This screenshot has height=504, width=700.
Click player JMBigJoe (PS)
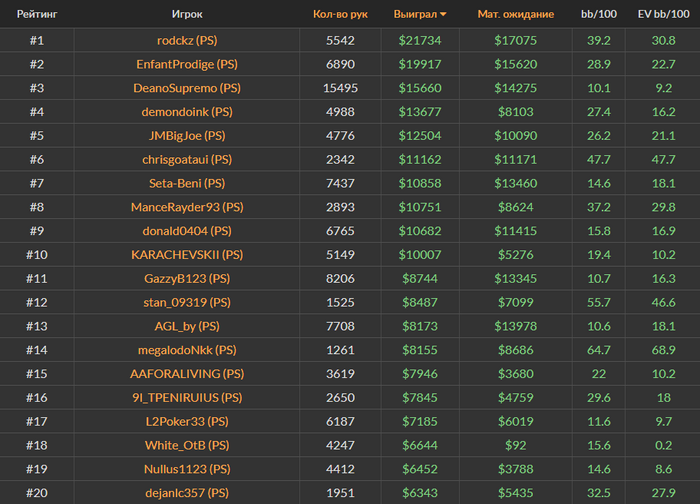187,136
